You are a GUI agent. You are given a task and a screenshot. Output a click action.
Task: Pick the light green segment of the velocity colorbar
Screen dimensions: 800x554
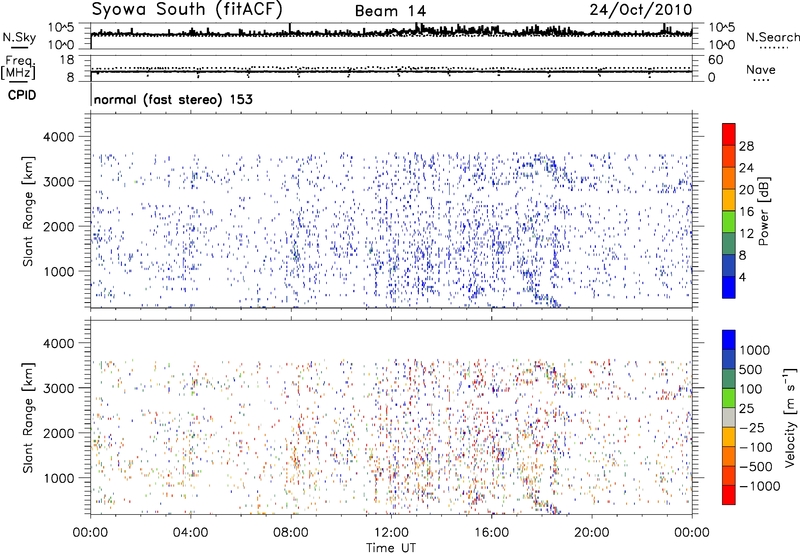click(x=729, y=398)
